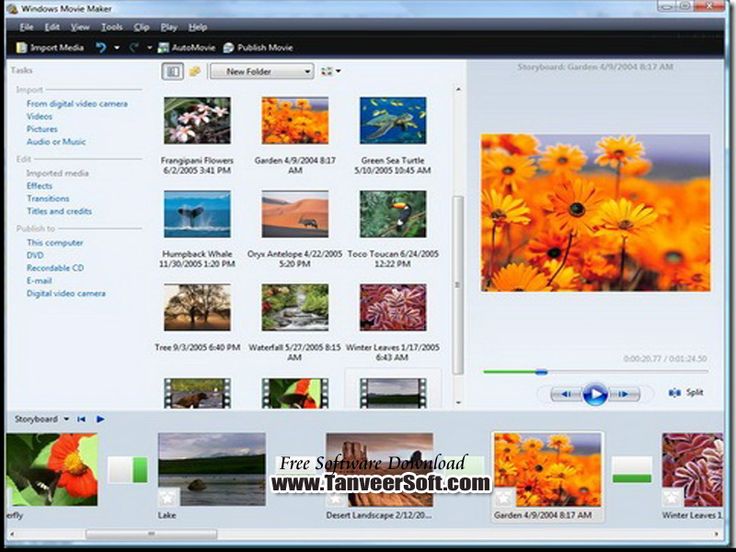Click the preview monitor image
This screenshot has width=736, height=552.
[x=595, y=213]
